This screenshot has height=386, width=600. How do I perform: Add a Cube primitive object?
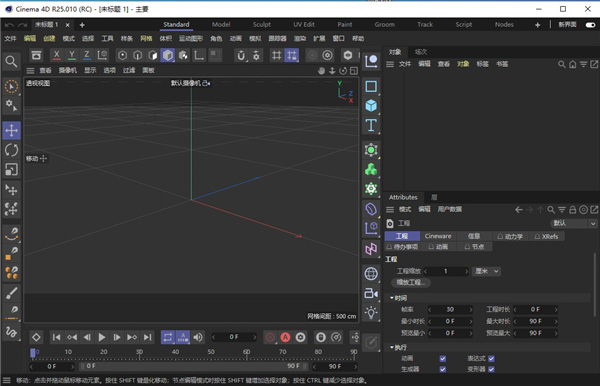371,106
